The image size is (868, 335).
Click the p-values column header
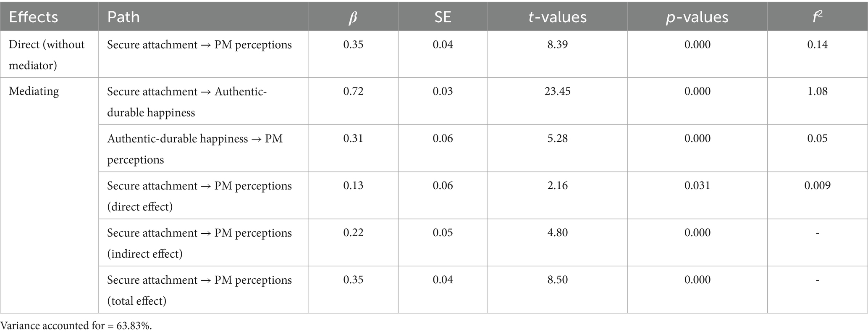(697, 17)
